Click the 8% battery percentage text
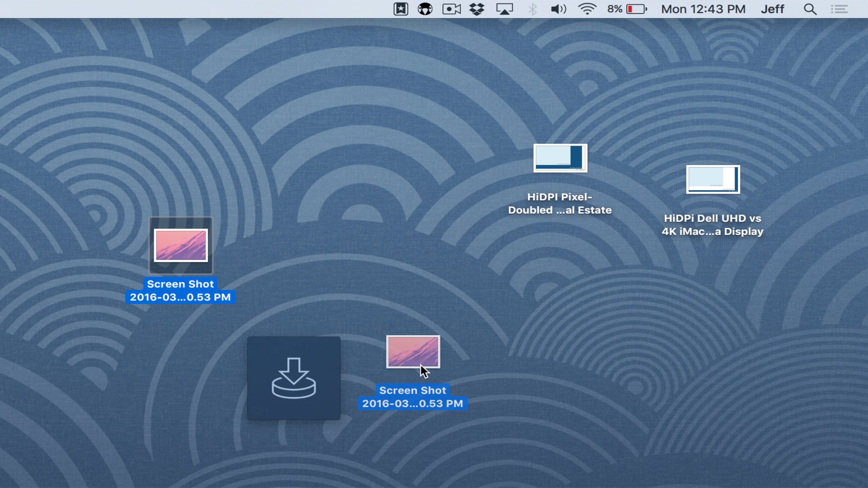868x488 pixels. (615, 9)
